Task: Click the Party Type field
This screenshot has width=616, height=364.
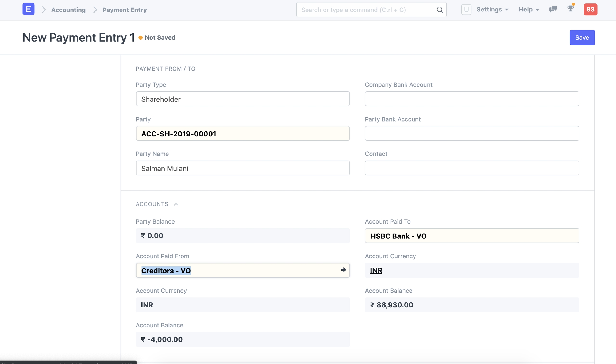Action: 242,99
